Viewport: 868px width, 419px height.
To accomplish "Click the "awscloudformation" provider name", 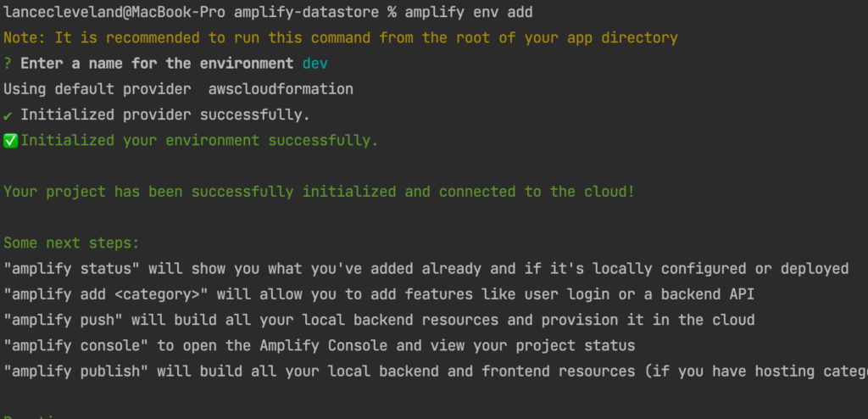I will tap(281, 89).
